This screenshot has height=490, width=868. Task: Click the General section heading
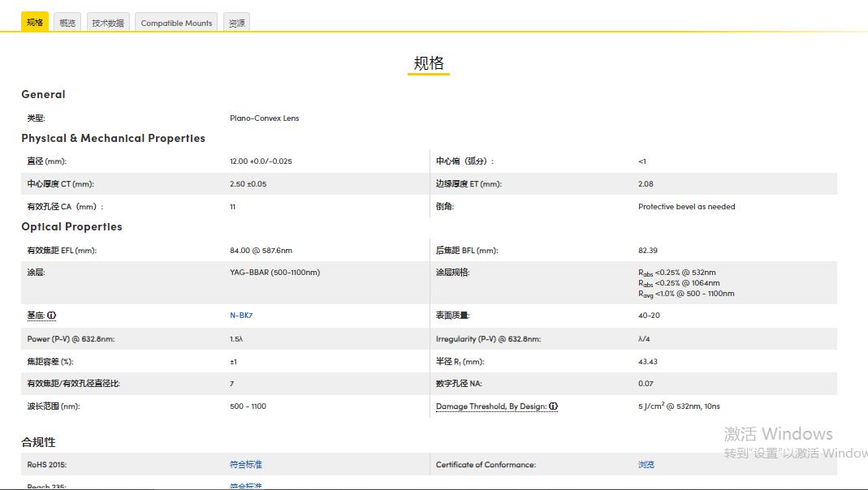tap(43, 94)
